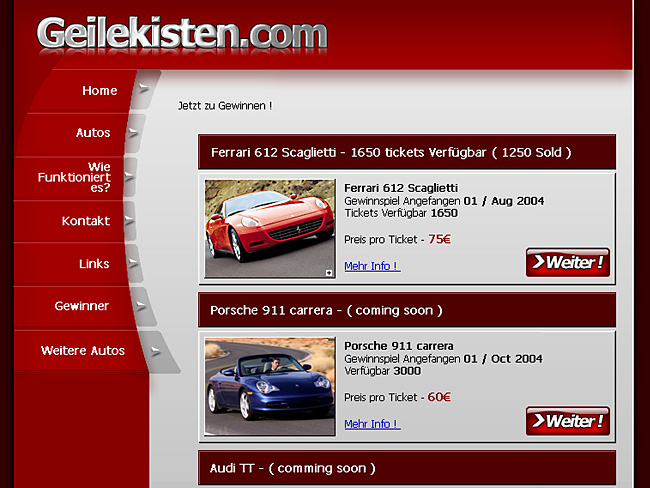
Task: Open the red Ferrari 612 thumbnail
Action: [x=269, y=228]
